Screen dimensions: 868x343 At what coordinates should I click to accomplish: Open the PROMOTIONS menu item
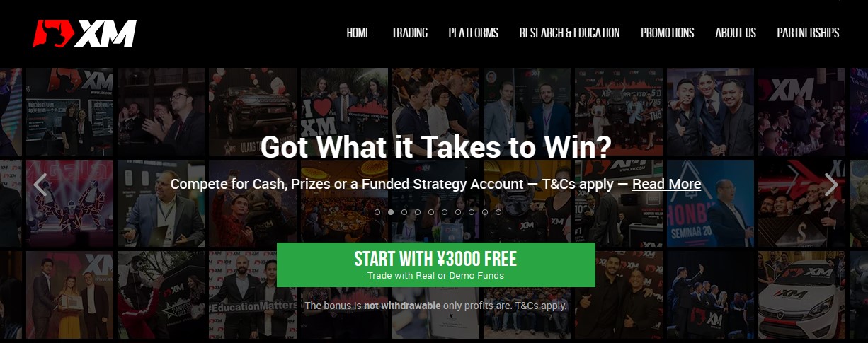668,33
